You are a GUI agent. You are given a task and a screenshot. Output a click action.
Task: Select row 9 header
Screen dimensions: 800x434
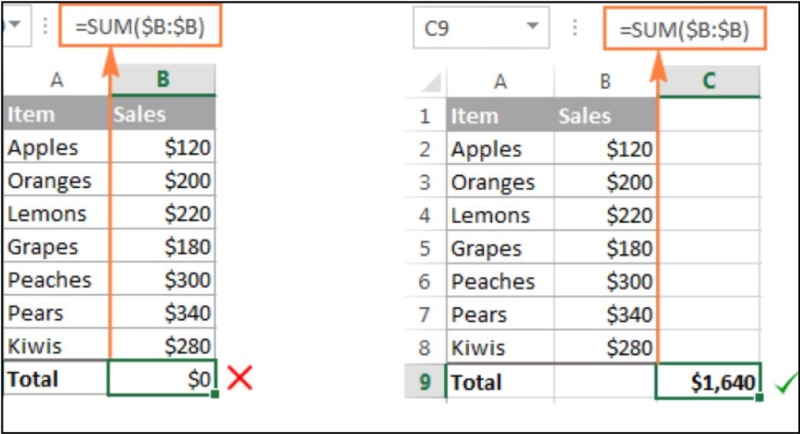coord(425,382)
